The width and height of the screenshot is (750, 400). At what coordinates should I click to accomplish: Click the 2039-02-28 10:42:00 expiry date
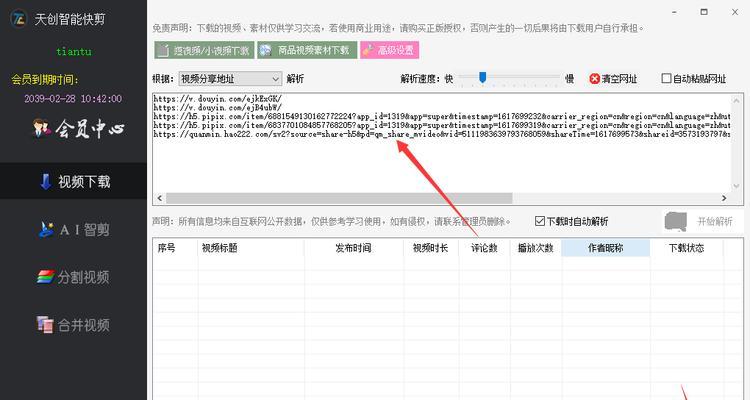(x=73, y=99)
